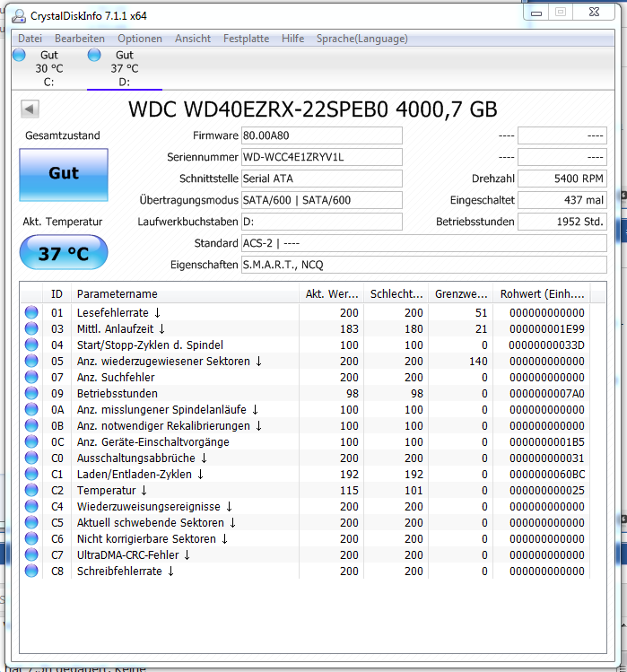Viewport: 627px width, 672px height.
Task: Select the C: drive status orb
Action: [20, 55]
